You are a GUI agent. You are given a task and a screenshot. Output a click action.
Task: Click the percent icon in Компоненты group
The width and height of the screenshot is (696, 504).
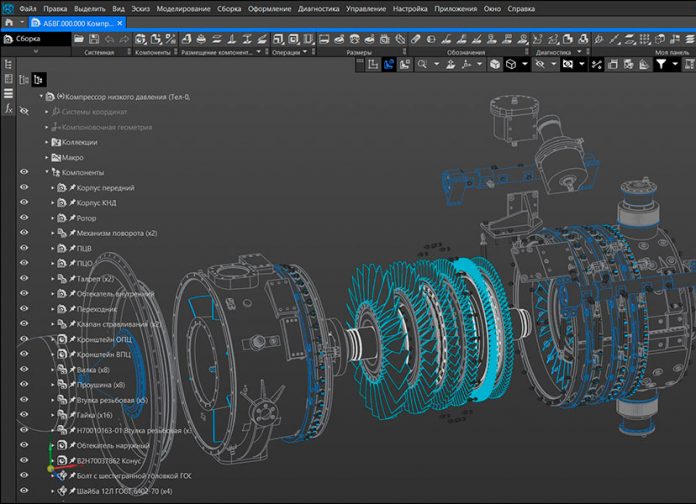point(170,39)
